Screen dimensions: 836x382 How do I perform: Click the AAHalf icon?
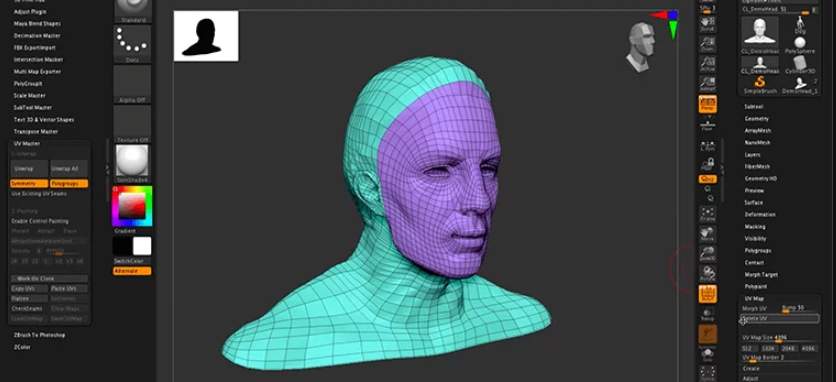click(708, 84)
